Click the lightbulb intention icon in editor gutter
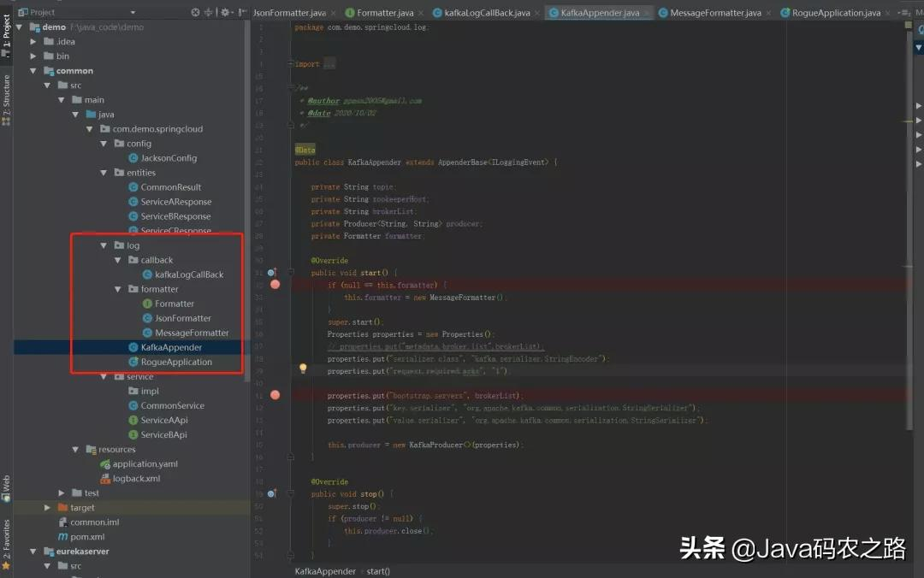924x578 pixels. tap(302, 369)
